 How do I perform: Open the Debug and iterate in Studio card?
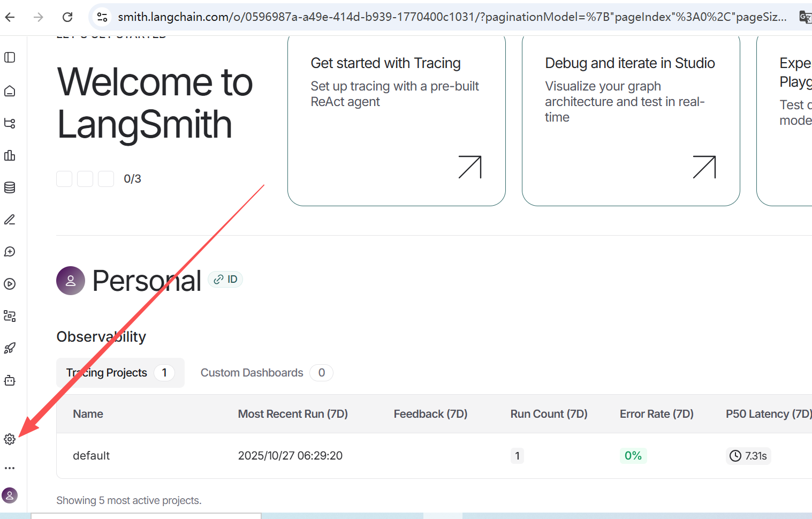[x=631, y=121]
